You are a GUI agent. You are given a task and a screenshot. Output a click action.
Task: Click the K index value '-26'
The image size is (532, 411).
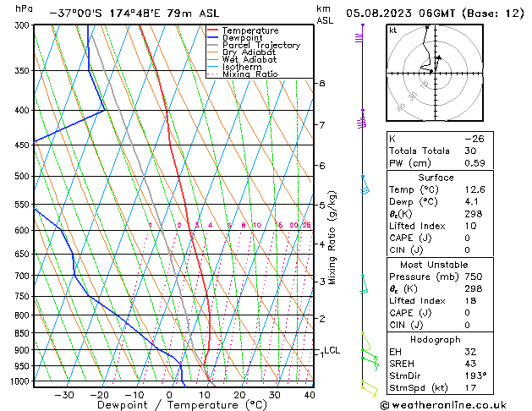point(474,139)
